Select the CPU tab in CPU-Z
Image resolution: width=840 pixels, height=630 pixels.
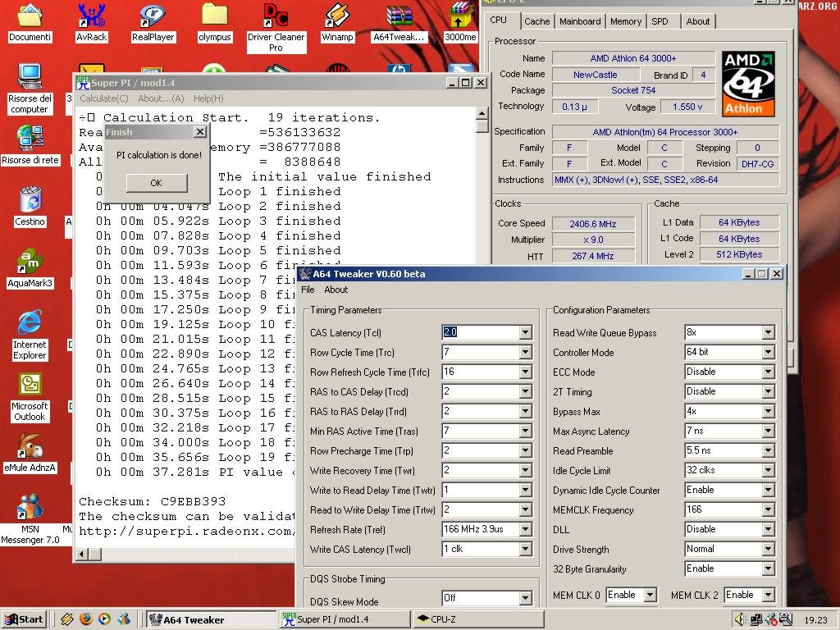(x=498, y=20)
